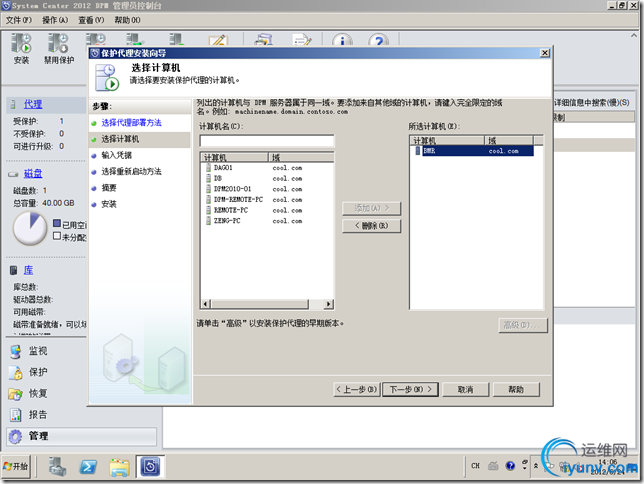The width and height of the screenshot is (644, 484).
Task: Click the 添加(A) > button
Action: pyautogui.click(x=372, y=208)
